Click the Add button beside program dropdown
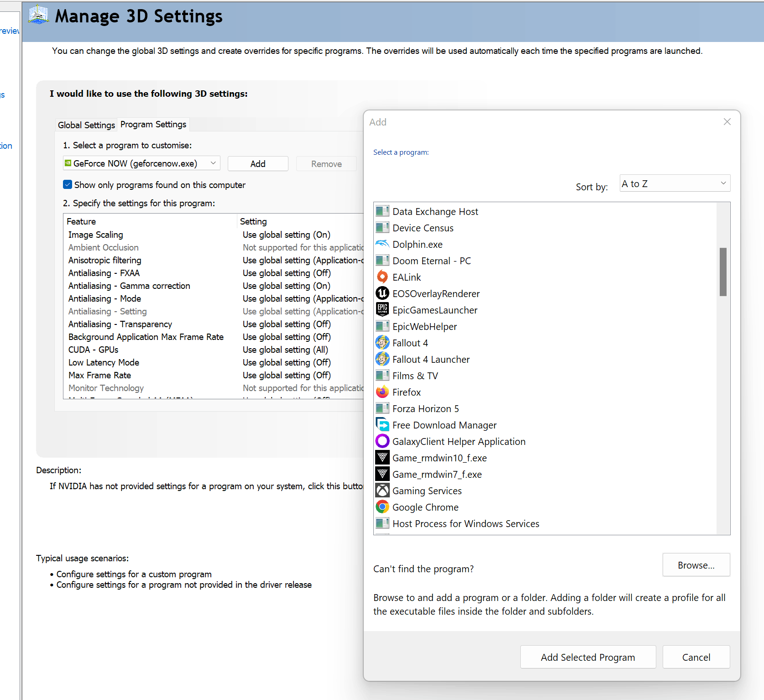764x700 pixels. 258,164
